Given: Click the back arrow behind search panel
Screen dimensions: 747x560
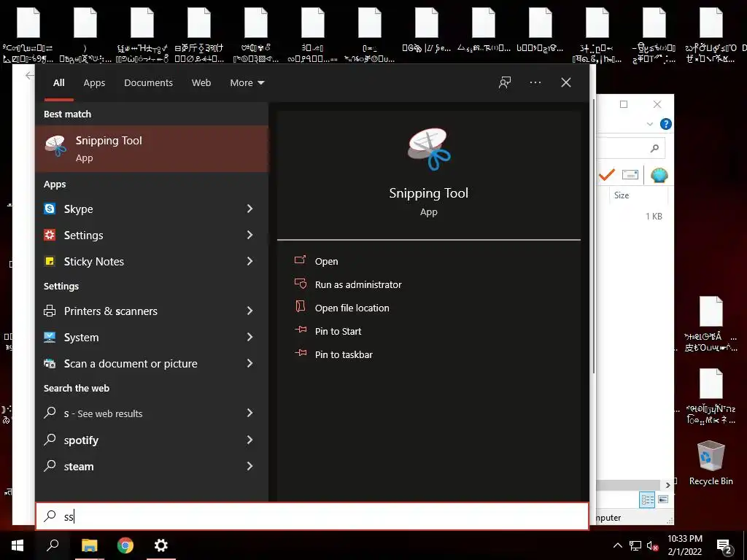Looking at the screenshot, I should (x=29, y=75).
